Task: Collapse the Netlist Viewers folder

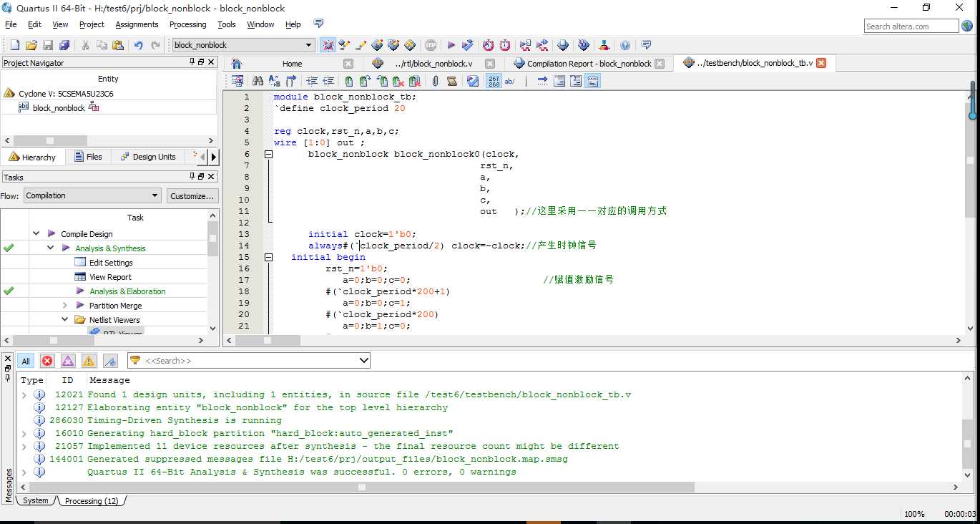Action: tap(65, 320)
